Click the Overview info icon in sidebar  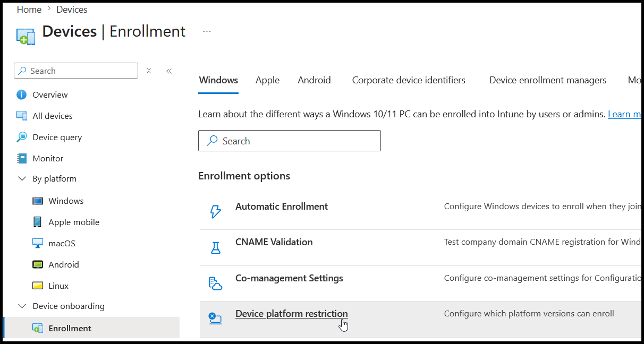pyautogui.click(x=22, y=94)
